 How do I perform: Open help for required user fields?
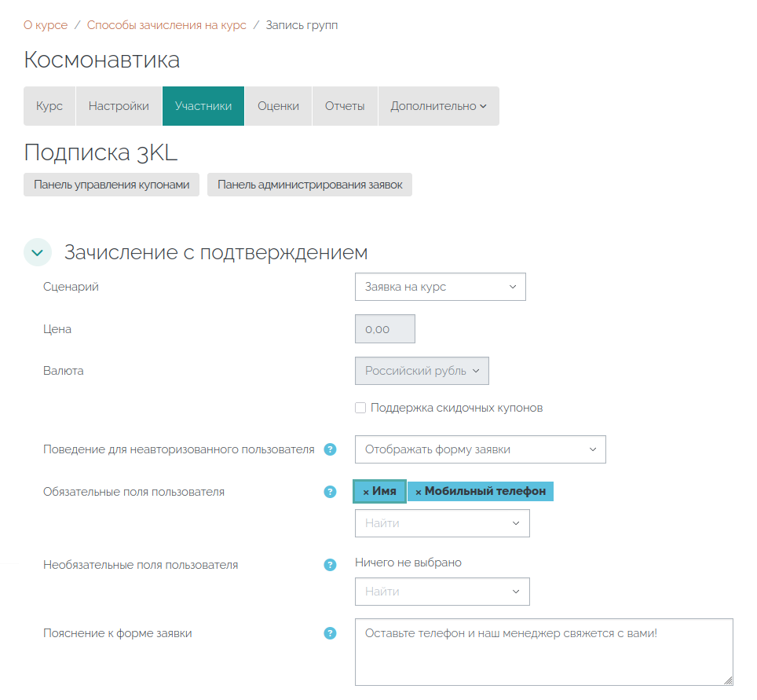[x=330, y=492]
